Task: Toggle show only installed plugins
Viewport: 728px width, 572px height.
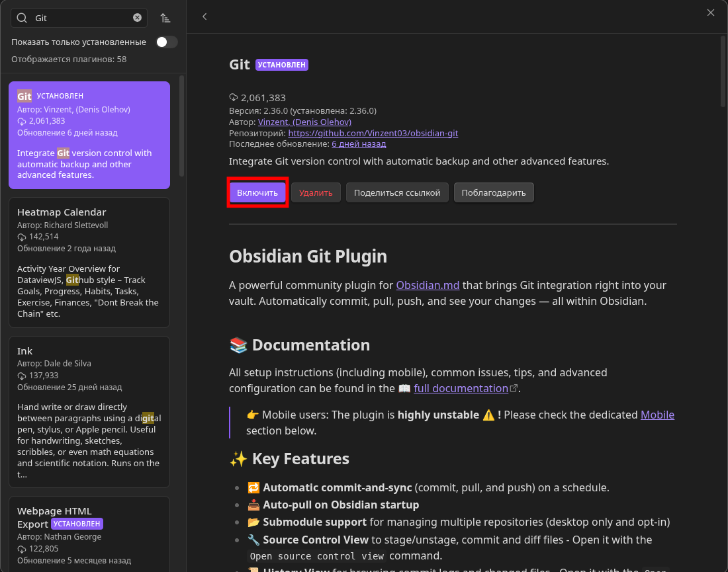Action: (x=167, y=42)
